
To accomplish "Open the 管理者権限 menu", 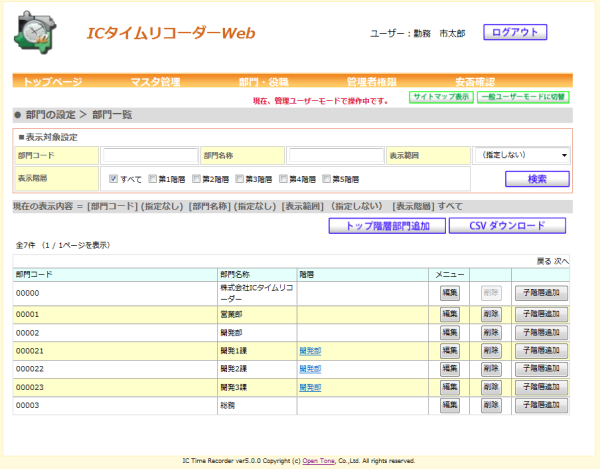I will (372, 81).
